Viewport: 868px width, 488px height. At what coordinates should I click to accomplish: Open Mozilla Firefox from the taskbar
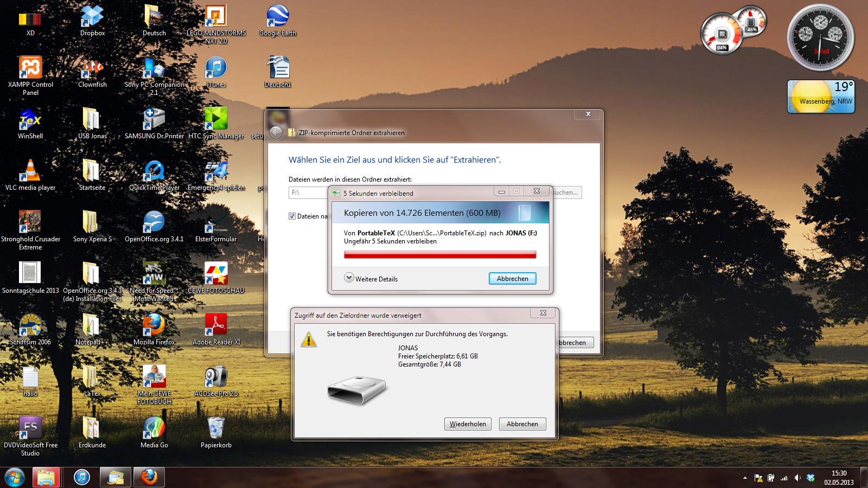click(149, 477)
